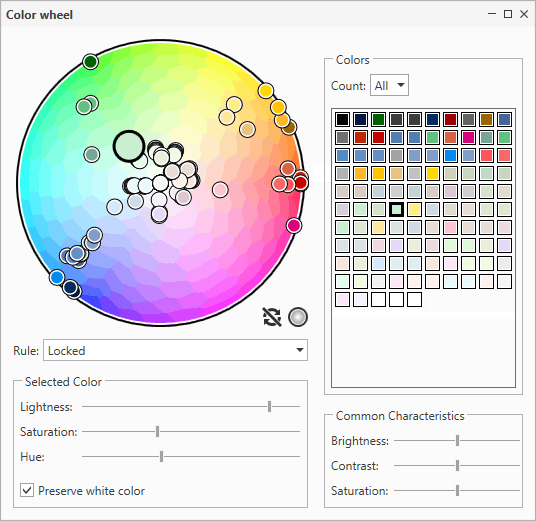Select the bright blue node on wheel edge
The width and height of the screenshot is (536, 521).
click(57, 277)
